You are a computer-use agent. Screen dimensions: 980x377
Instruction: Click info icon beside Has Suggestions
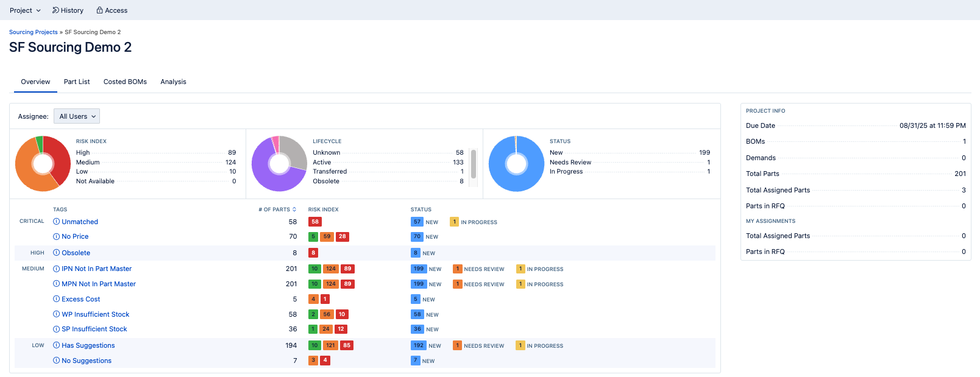[x=56, y=345]
